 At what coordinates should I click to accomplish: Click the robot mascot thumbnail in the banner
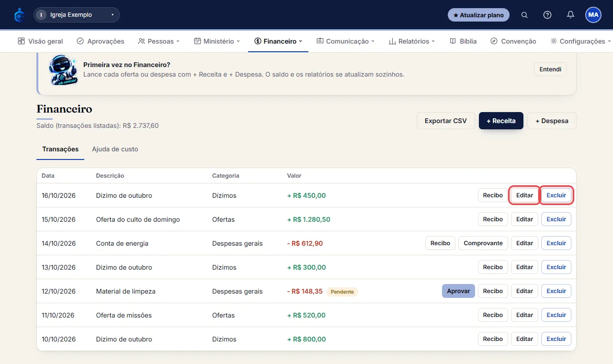pyautogui.click(x=62, y=70)
